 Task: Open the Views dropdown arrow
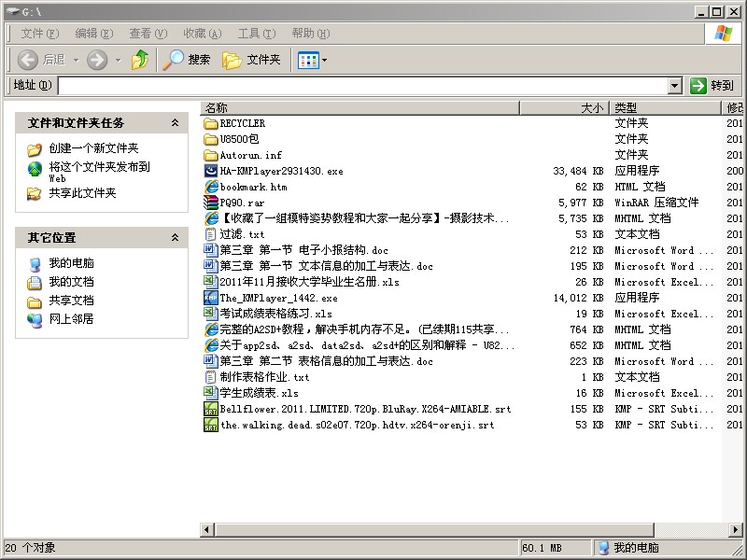[x=324, y=61]
